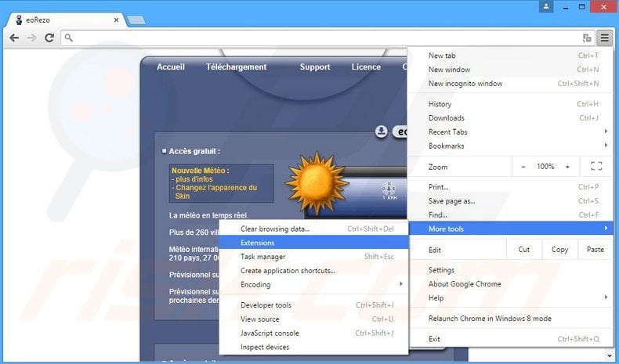
Task: Click the 100% zoom value
Action: (545, 167)
